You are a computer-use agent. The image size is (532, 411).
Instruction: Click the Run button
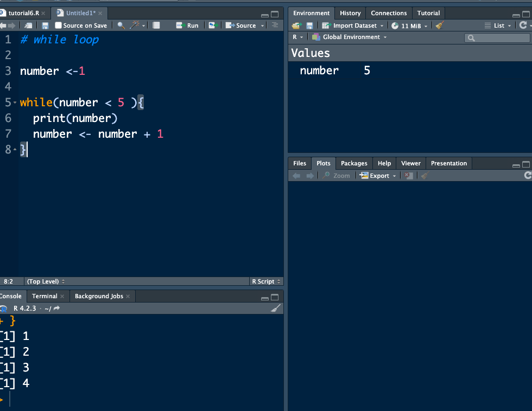(x=188, y=25)
